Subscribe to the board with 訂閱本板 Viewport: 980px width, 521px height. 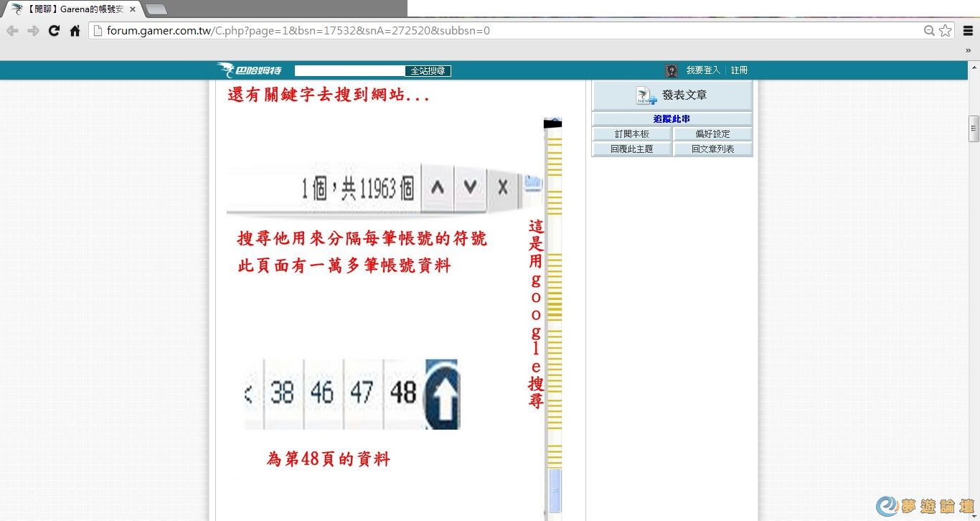(x=631, y=133)
